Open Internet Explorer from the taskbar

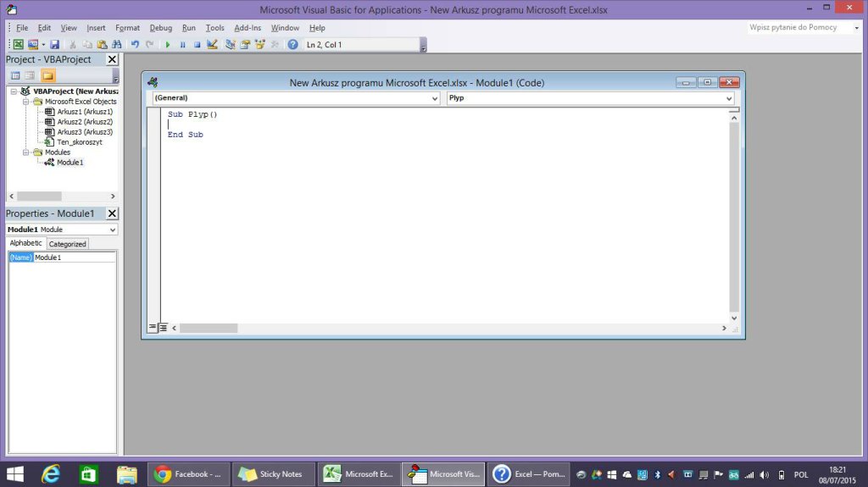tap(51, 474)
